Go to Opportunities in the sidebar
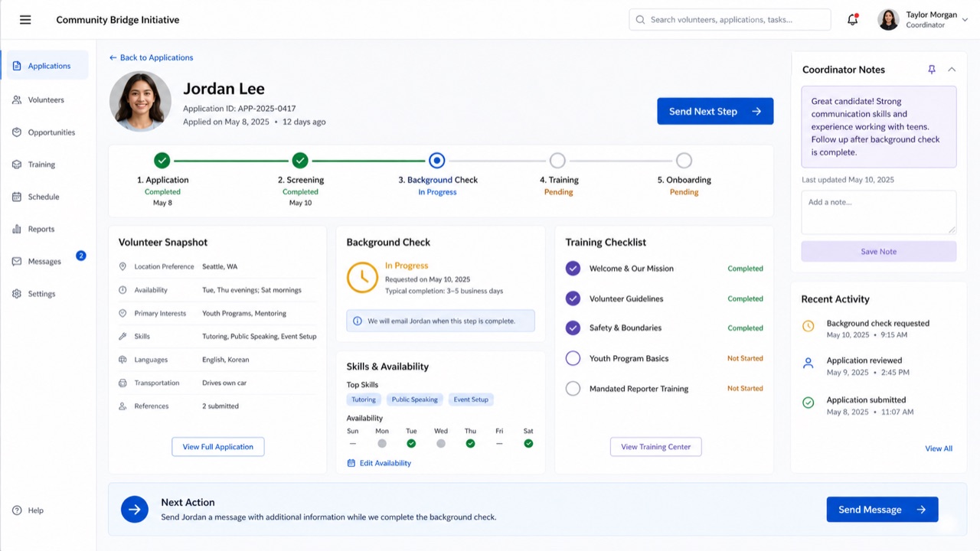The image size is (980, 551). [x=47, y=132]
